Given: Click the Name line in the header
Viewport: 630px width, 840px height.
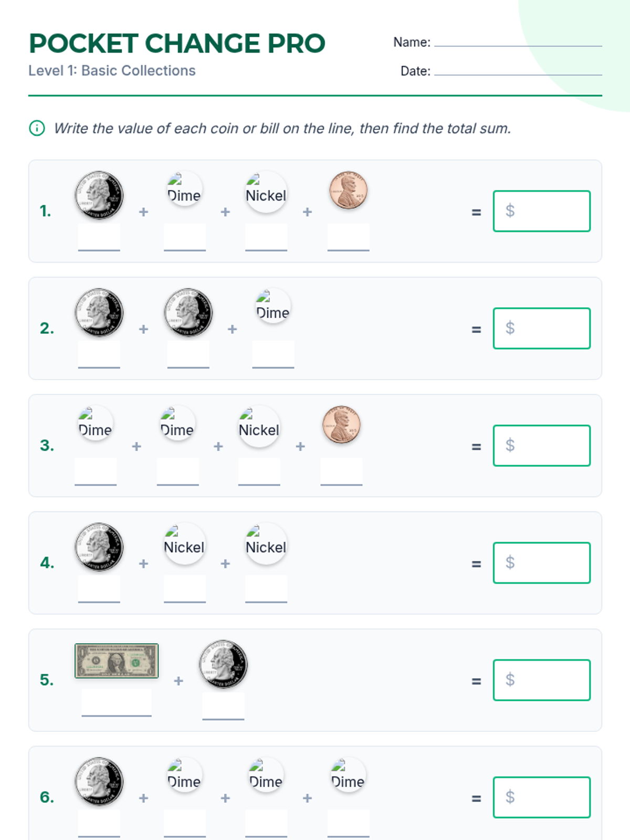Looking at the screenshot, I should [518, 42].
